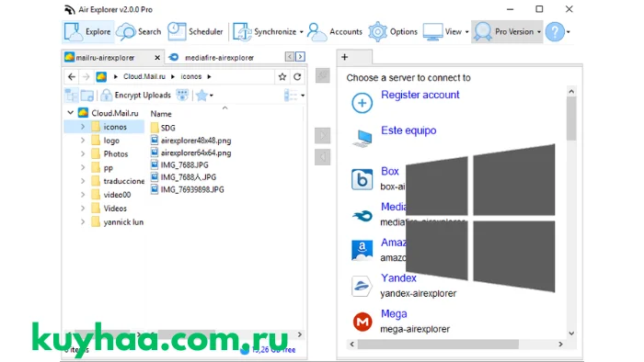Add current folder to favorites star
This screenshot has height=362, width=644.
point(282,76)
